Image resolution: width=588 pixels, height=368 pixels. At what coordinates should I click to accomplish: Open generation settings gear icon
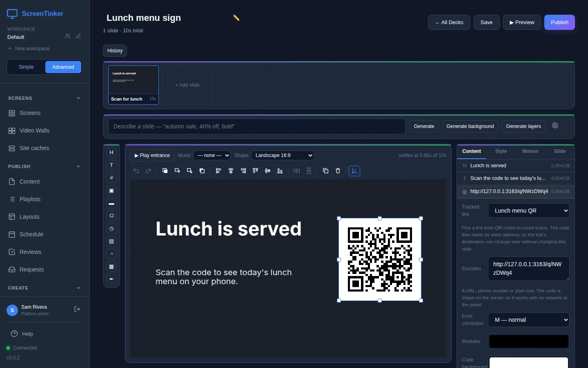click(555, 126)
